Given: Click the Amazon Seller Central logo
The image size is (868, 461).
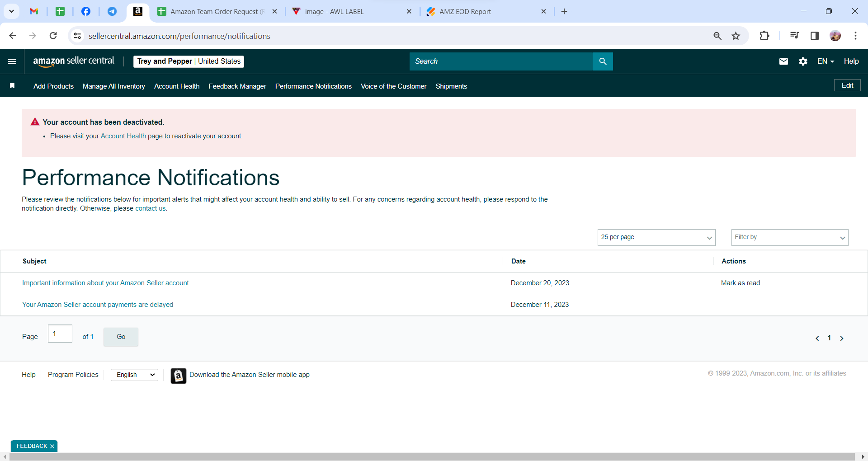Looking at the screenshot, I should click(74, 61).
